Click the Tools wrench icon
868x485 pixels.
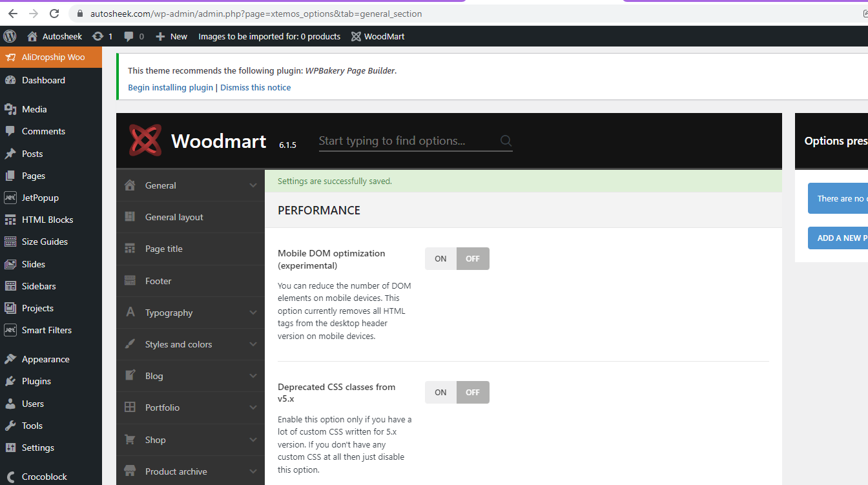coord(10,426)
